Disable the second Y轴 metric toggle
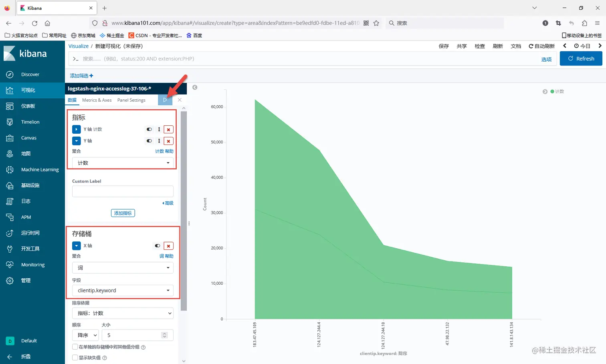 pos(149,141)
